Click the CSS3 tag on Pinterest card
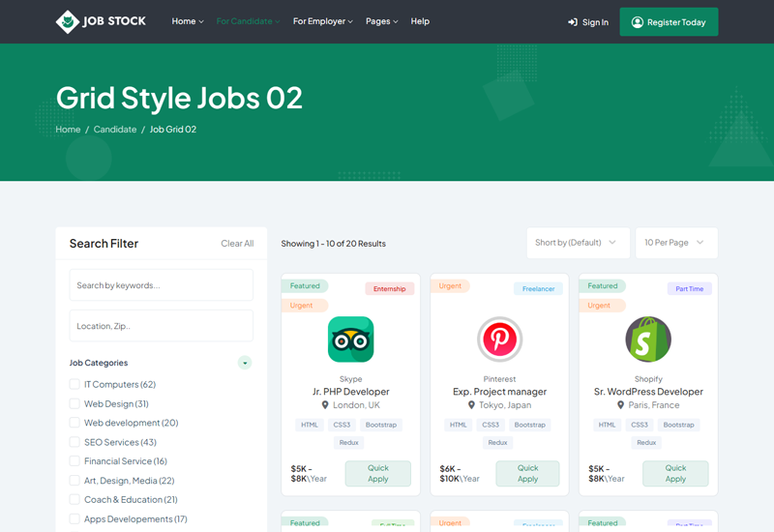The height and width of the screenshot is (532, 774). 491,425
